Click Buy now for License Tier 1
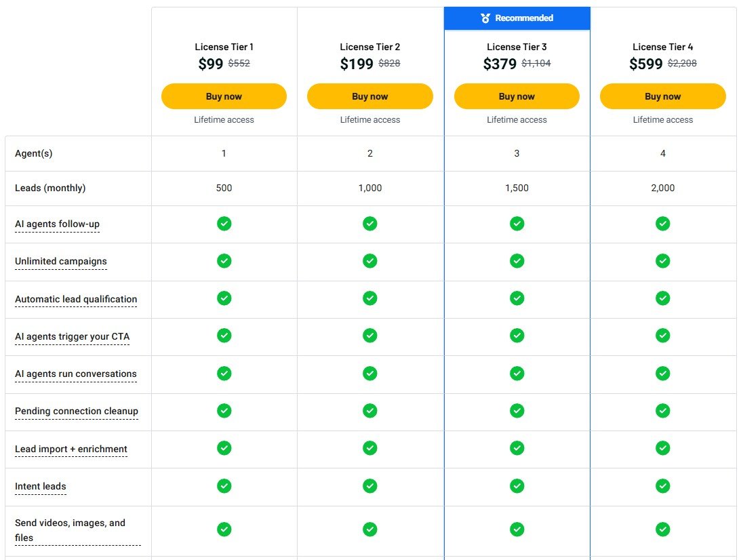 point(224,96)
